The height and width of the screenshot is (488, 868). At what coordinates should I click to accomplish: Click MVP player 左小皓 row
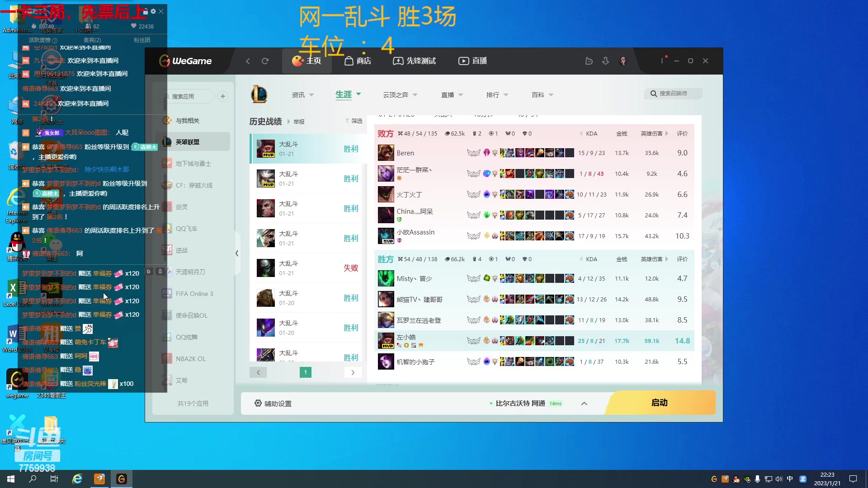534,341
